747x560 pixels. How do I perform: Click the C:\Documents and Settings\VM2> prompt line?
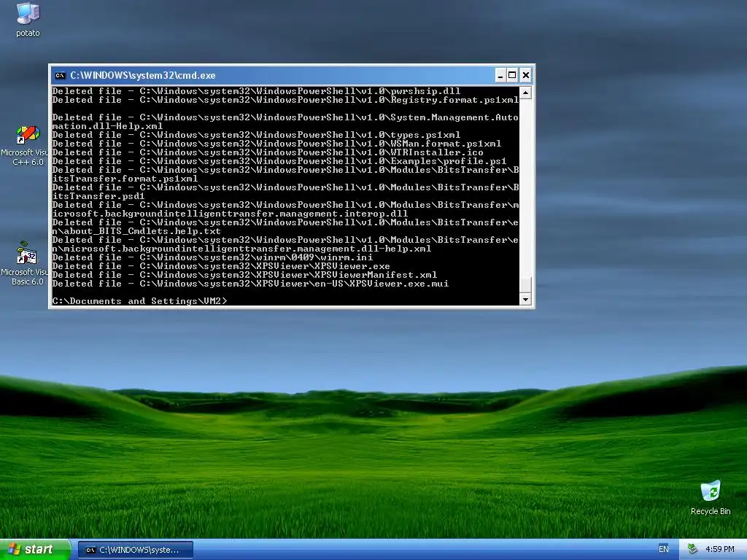point(140,301)
